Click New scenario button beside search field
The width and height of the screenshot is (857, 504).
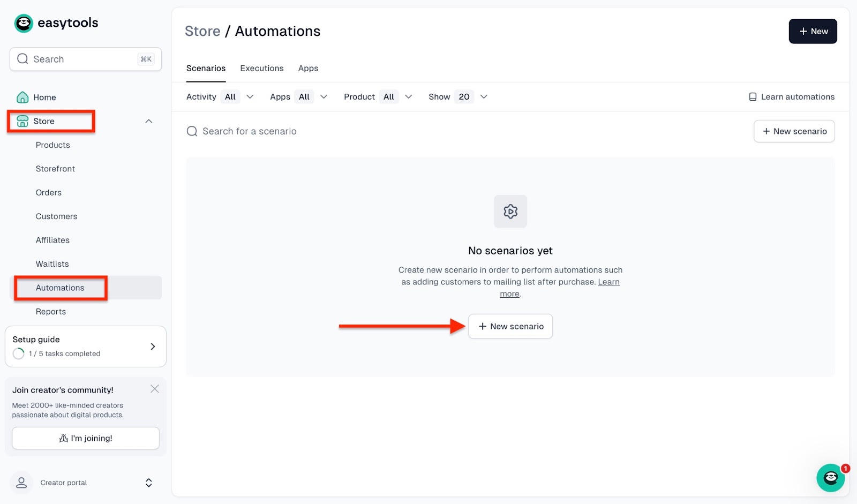(x=794, y=131)
